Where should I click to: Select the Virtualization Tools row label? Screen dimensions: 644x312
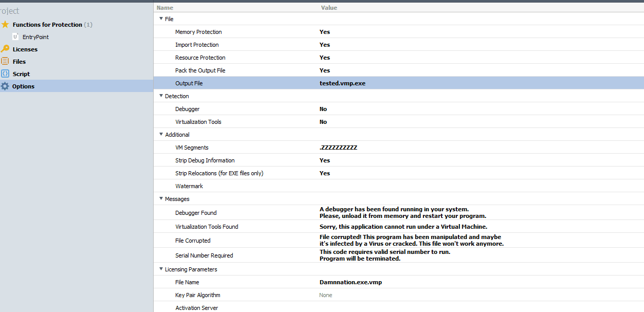coord(198,122)
